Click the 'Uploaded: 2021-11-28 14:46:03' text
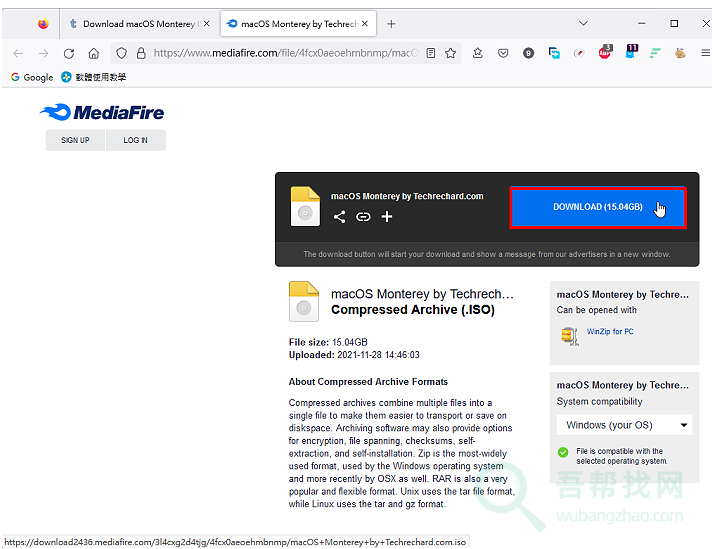The image size is (712, 549). pos(354,355)
